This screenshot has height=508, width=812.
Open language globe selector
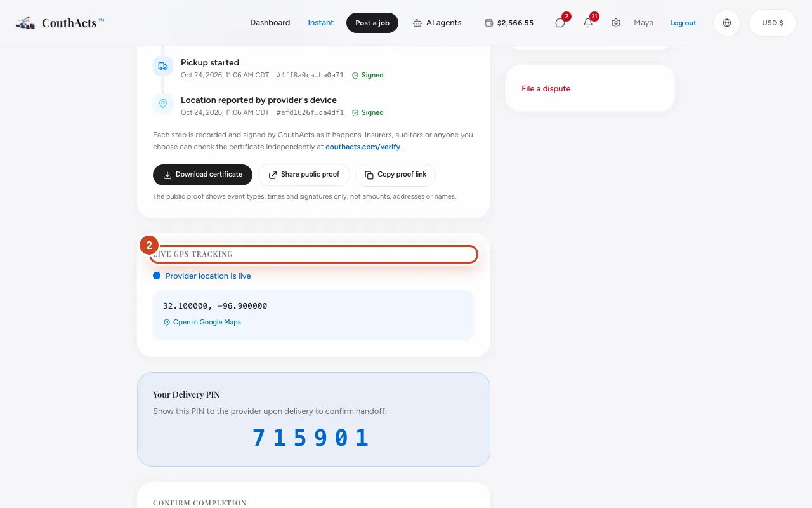coord(727,23)
